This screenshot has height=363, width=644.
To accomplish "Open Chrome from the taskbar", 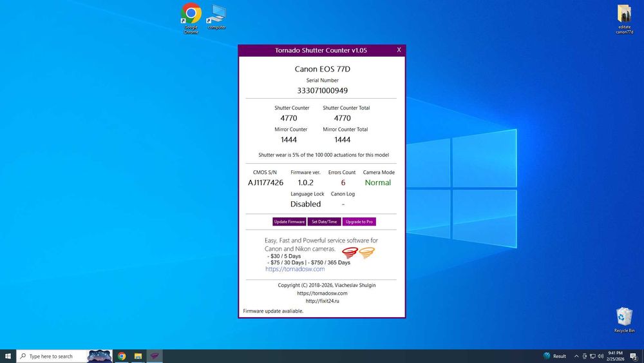I will click(122, 356).
